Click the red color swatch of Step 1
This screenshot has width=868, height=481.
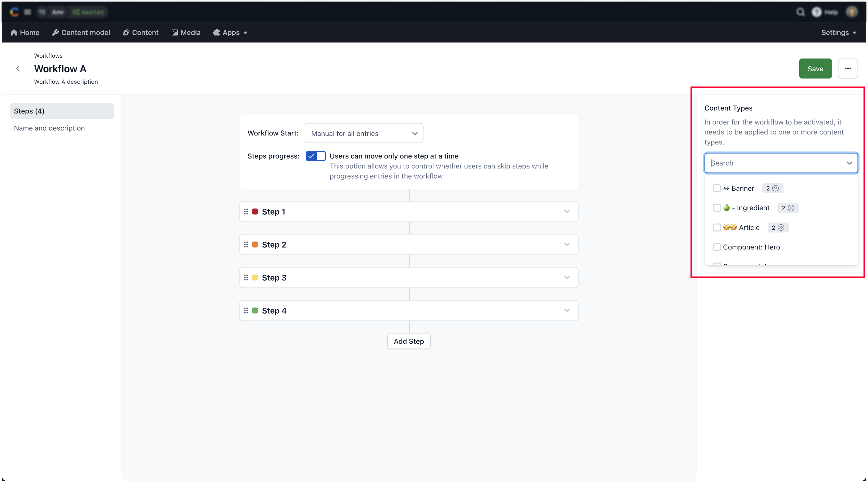point(255,211)
